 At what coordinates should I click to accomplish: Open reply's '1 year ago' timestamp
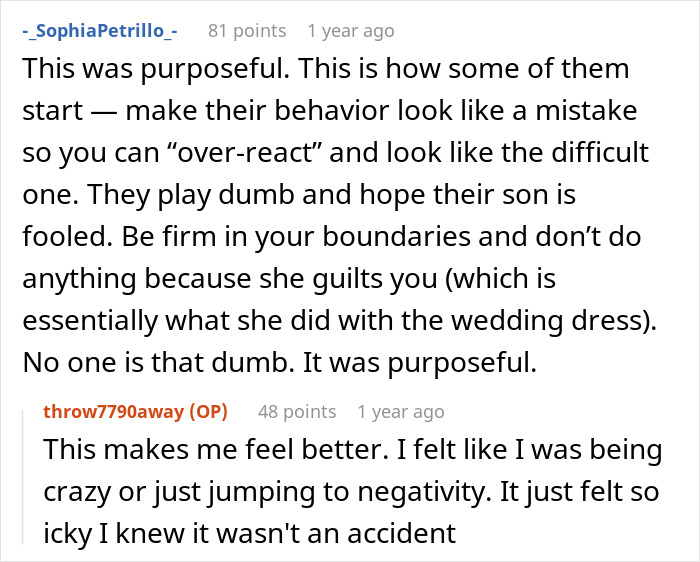[x=400, y=411]
